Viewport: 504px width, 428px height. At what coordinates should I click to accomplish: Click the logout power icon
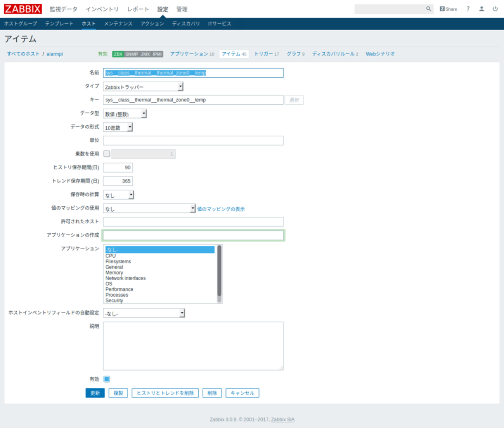click(495, 9)
